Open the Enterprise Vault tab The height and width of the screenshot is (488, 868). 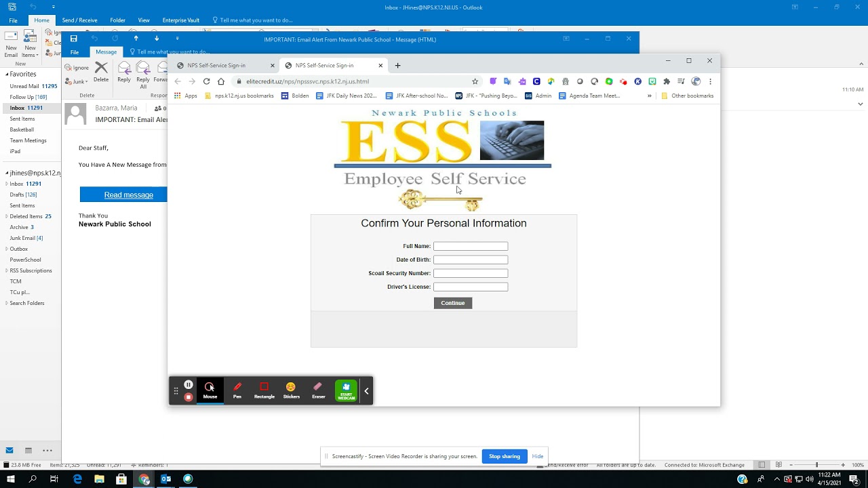pyautogui.click(x=181, y=20)
